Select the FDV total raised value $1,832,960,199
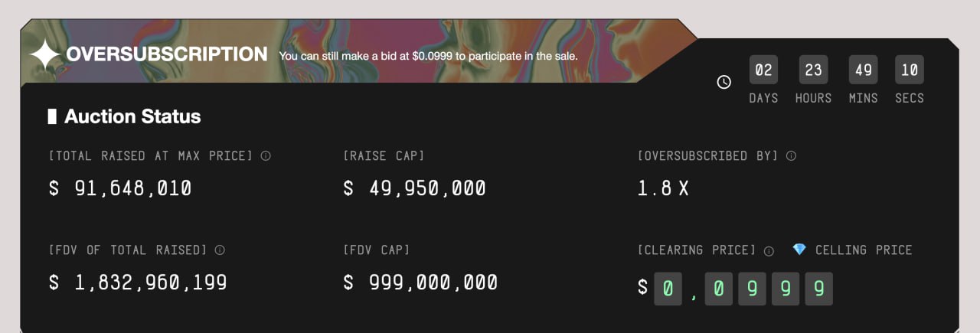Viewport: 980px width, 333px height. [138, 282]
